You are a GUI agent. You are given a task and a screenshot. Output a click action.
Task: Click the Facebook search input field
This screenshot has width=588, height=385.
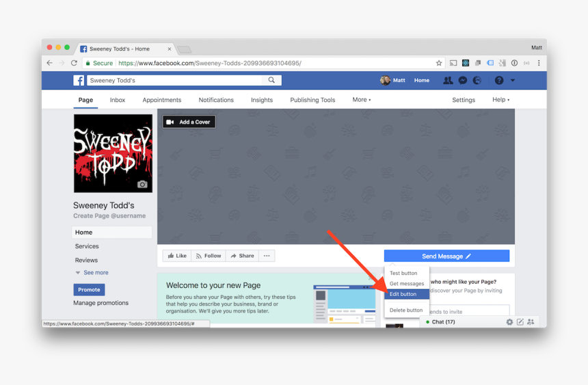coord(175,80)
